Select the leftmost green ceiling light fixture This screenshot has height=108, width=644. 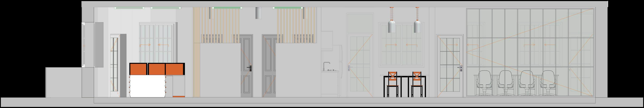click(129, 8)
